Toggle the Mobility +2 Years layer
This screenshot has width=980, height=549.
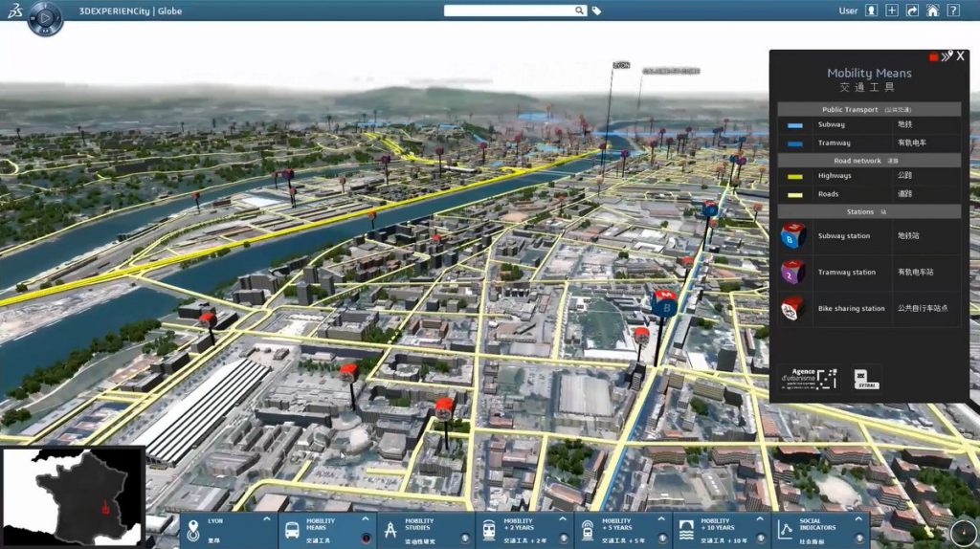point(564,538)
